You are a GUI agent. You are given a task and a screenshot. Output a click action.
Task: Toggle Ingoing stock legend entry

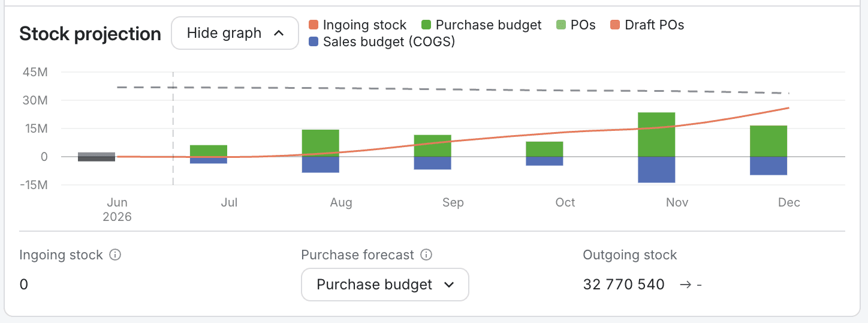(358, 25)
